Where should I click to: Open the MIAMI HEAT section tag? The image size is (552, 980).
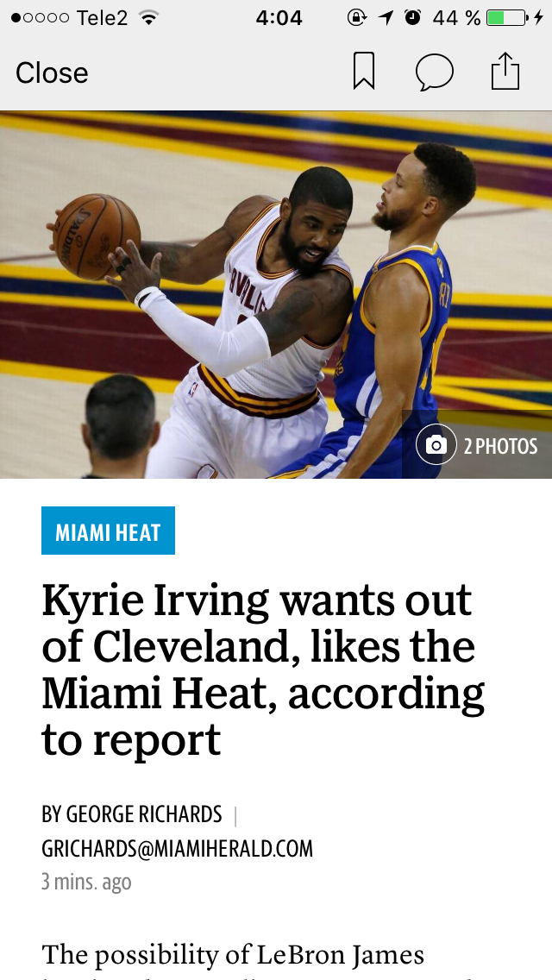pos(108,531)
